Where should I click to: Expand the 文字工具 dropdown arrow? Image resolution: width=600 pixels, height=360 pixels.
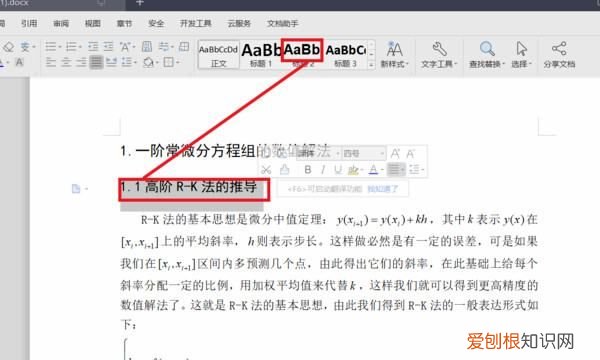pyautogui.click(x=456, y=64)
